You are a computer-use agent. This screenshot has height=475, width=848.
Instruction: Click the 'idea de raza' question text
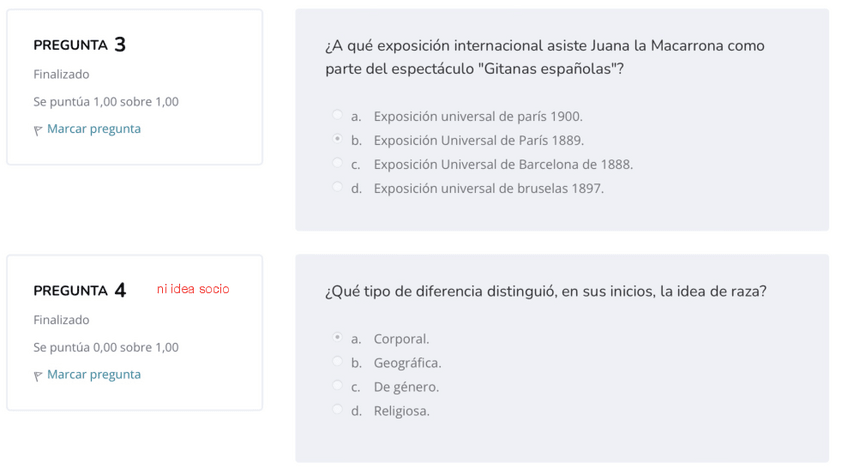pyautogui.click(x=545, y=291)
